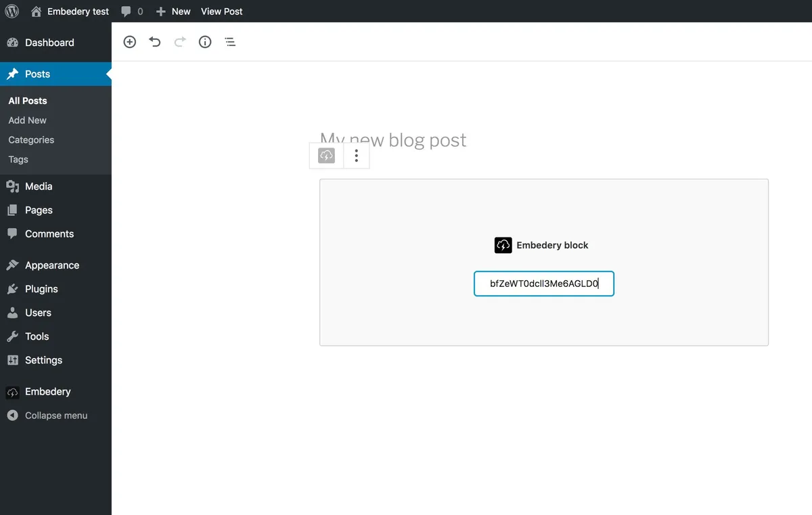Open block more options three-dots menu
This screenshot has width=812, height=515.
click(357, 156)
